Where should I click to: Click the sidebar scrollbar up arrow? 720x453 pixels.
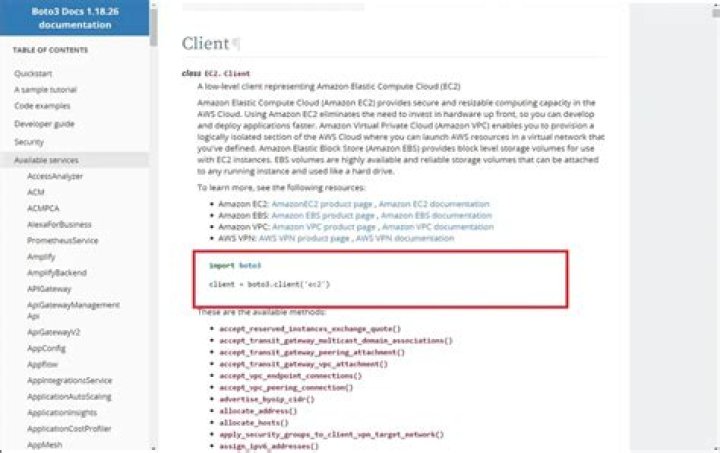pos(153,5)
